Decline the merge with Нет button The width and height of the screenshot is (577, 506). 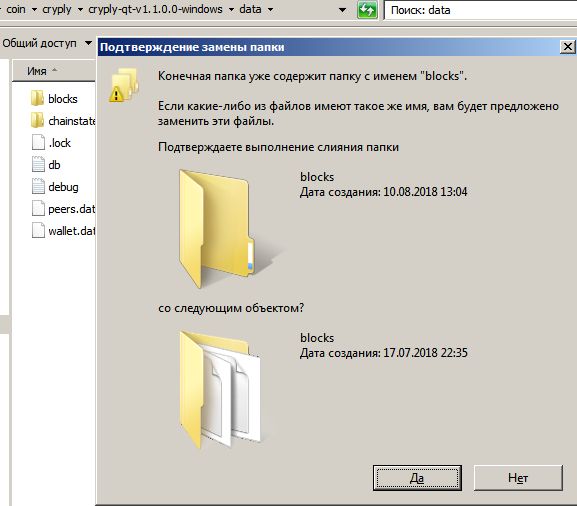point(518,478)
